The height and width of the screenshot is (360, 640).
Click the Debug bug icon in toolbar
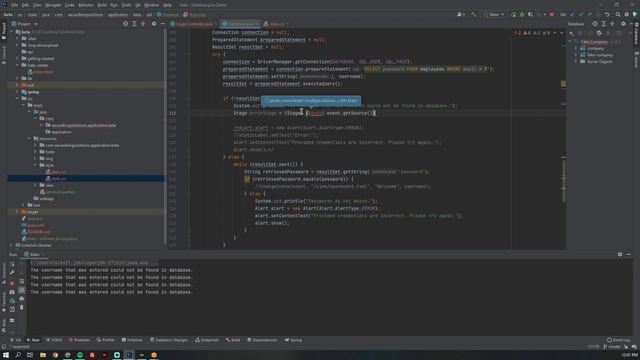[522, 14]
